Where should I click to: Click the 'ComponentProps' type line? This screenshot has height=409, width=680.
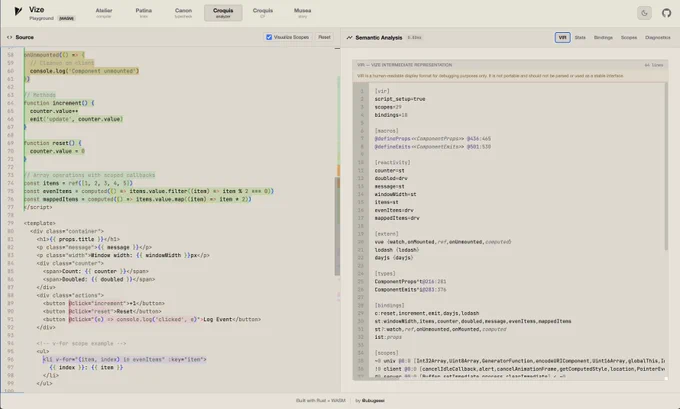pos(410,282)
